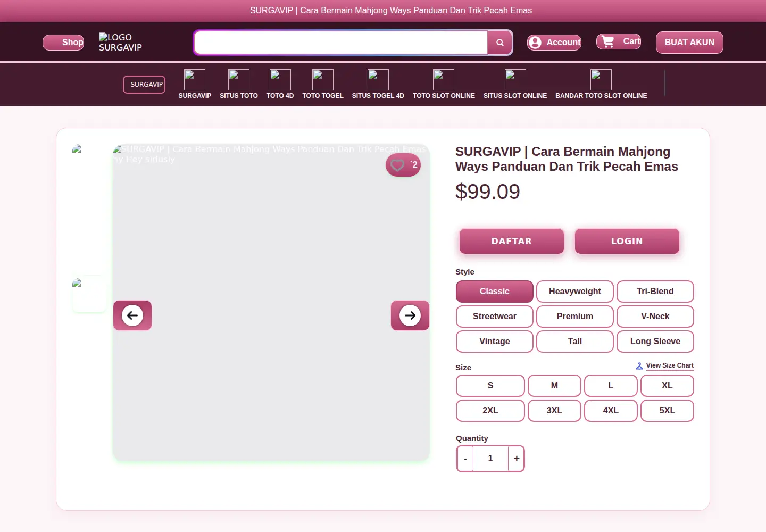Pick size M

click(x=554, y=386)
